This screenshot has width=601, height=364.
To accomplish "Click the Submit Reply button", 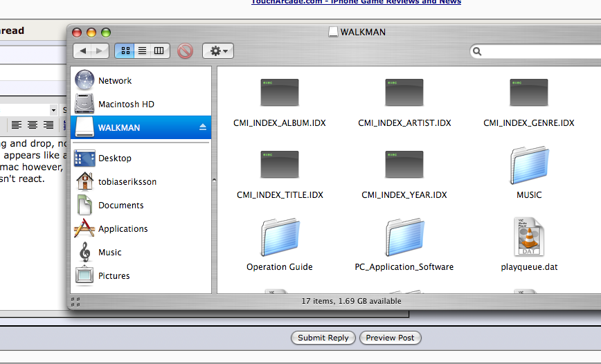I will tap(323, 338).
